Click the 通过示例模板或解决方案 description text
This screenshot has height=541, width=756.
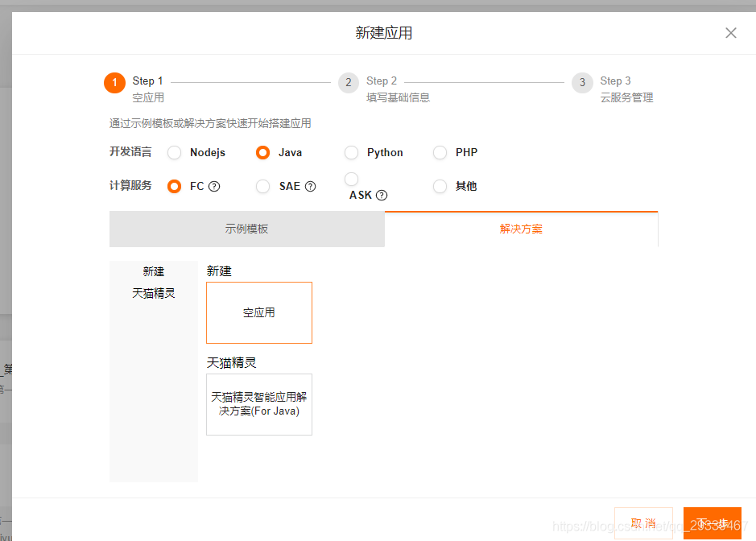point(210,123)
